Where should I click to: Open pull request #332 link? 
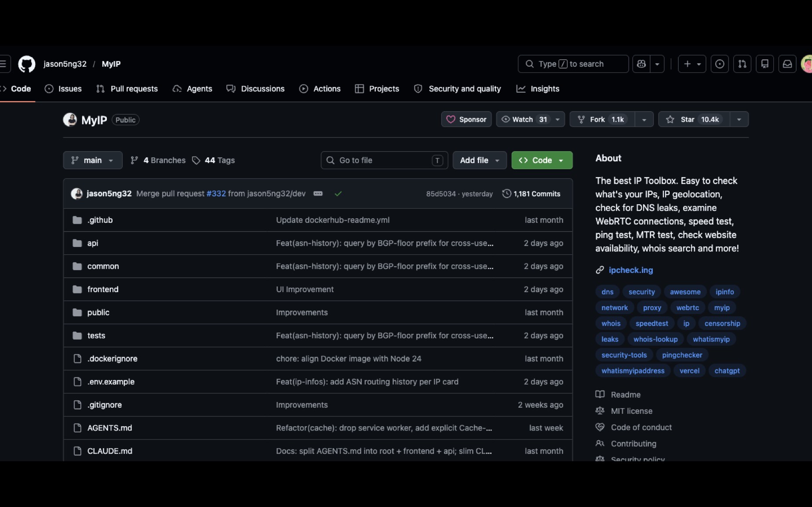(x=216, y=194)
